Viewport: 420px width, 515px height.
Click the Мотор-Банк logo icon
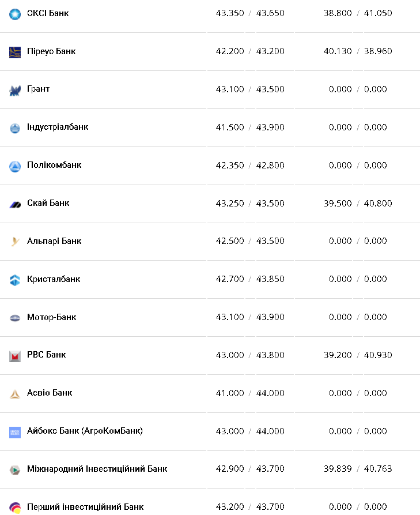click(15, 318)
